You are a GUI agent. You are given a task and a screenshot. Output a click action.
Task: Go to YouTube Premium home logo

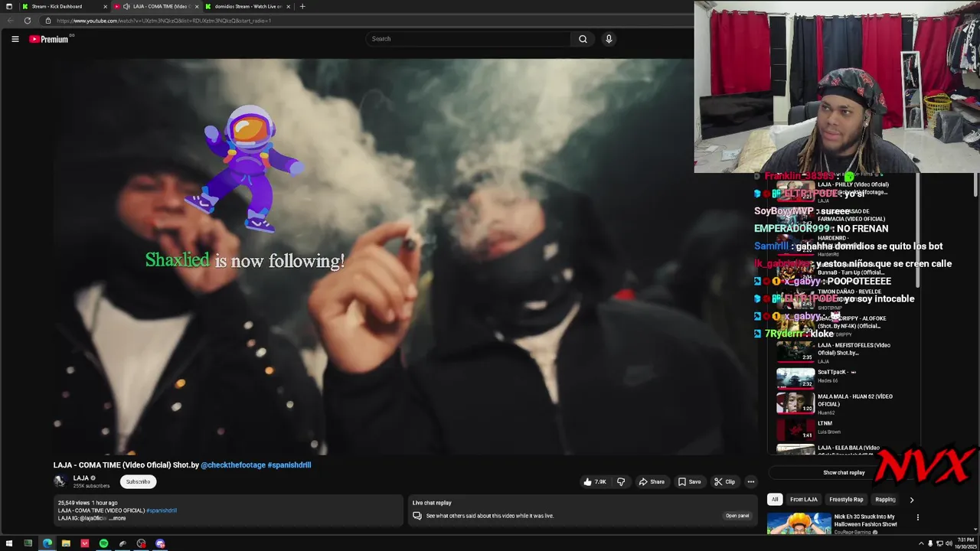pos(49,39)
